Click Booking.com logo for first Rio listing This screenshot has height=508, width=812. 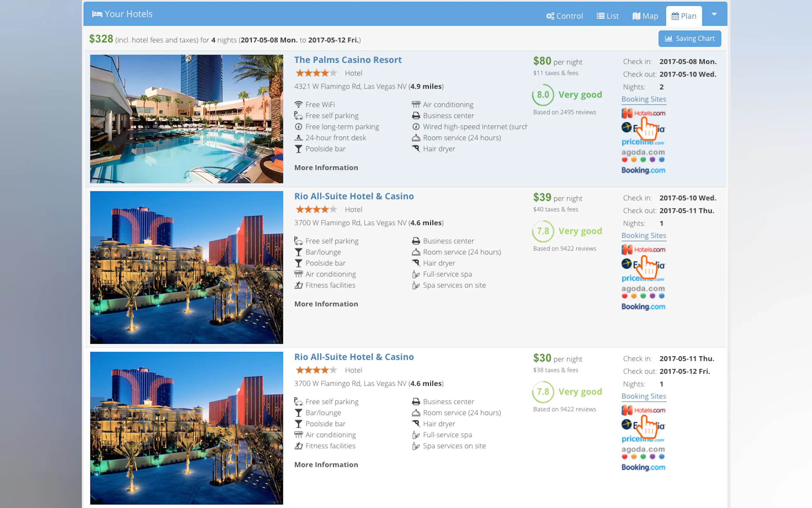[x=643, y=306]
